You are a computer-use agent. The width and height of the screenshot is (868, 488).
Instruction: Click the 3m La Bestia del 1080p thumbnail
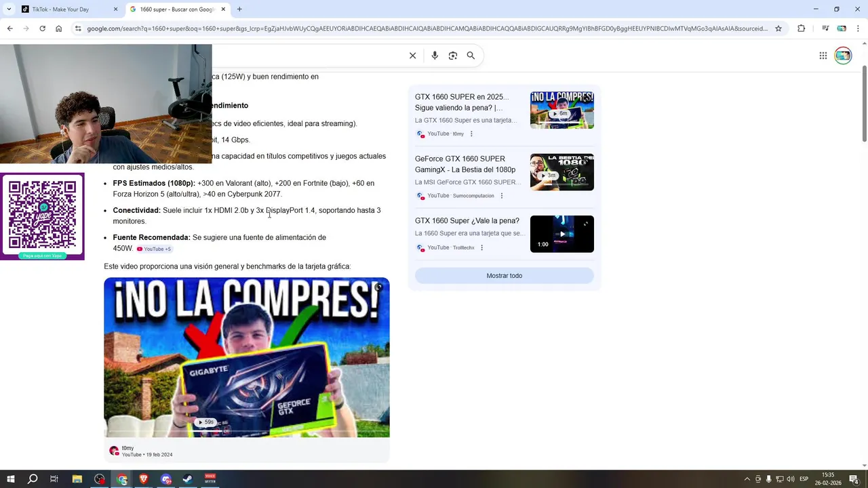coord(561,172)
